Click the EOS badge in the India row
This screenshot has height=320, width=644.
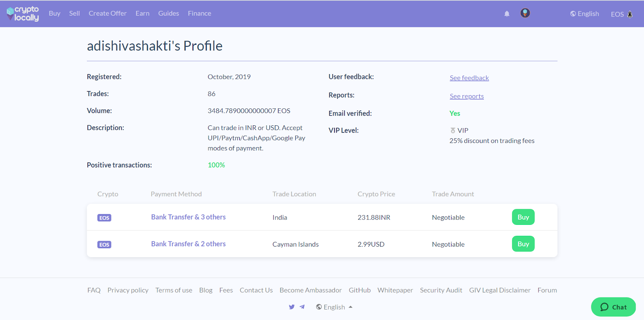(104, 218)
